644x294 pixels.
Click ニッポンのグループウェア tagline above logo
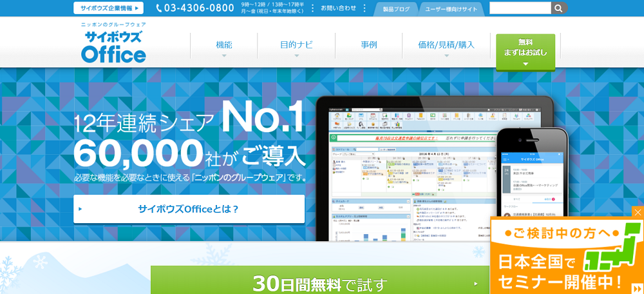pyautogui.click(x=113, y=24)
